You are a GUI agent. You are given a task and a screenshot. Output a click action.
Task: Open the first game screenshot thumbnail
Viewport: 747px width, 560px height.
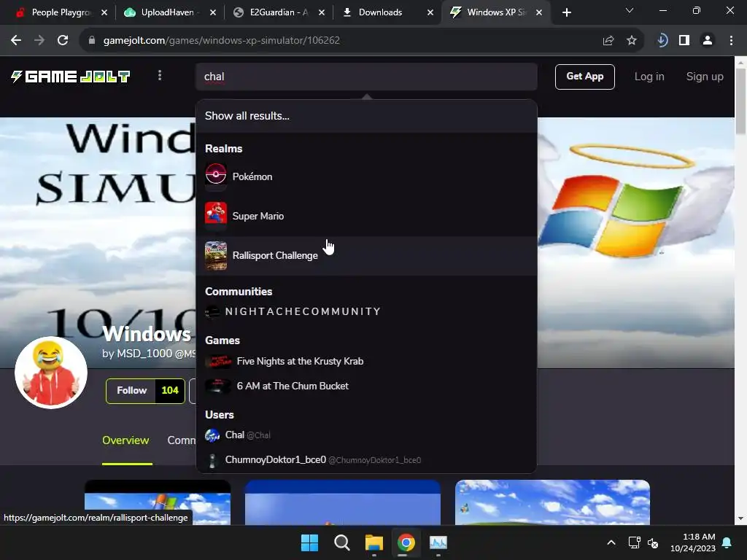(x=158, y=502)
